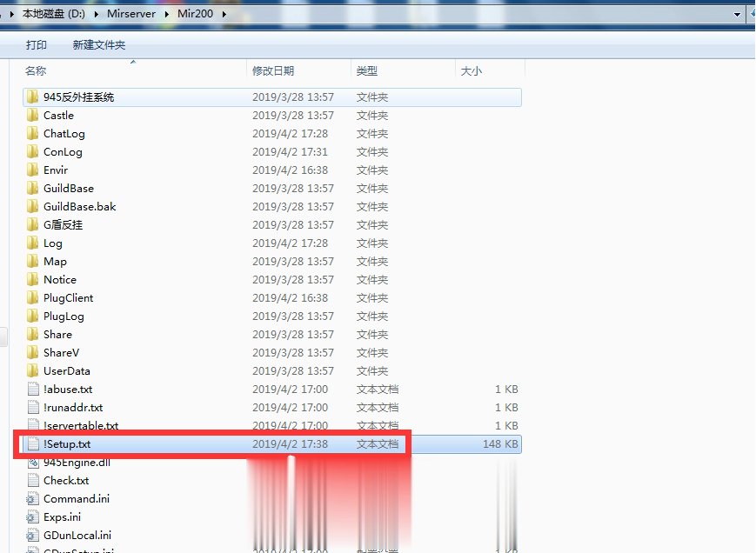Click the Exps.ini settings file icon

click(x=32, y=517)
